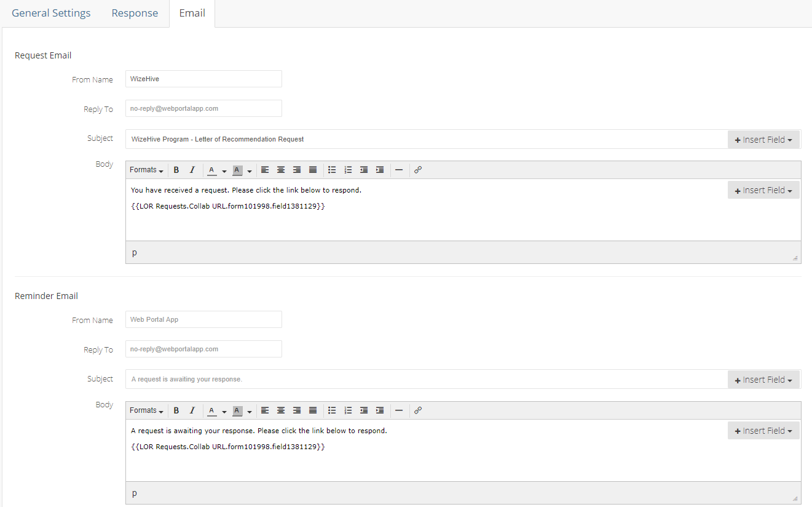Align text right in Request Email editor
Viewport: 812px width, 507px height.
297,170
